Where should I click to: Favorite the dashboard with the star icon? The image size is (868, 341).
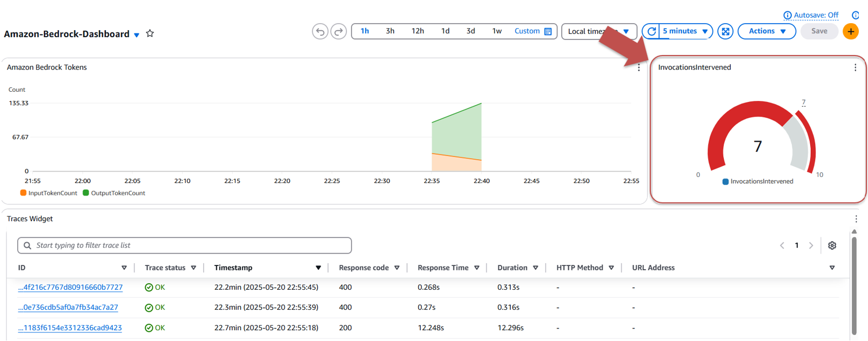click(x=150, y=33)
